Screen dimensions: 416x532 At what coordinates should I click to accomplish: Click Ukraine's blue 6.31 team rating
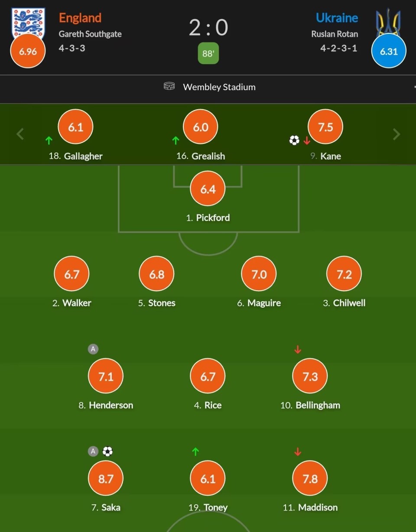389,51
